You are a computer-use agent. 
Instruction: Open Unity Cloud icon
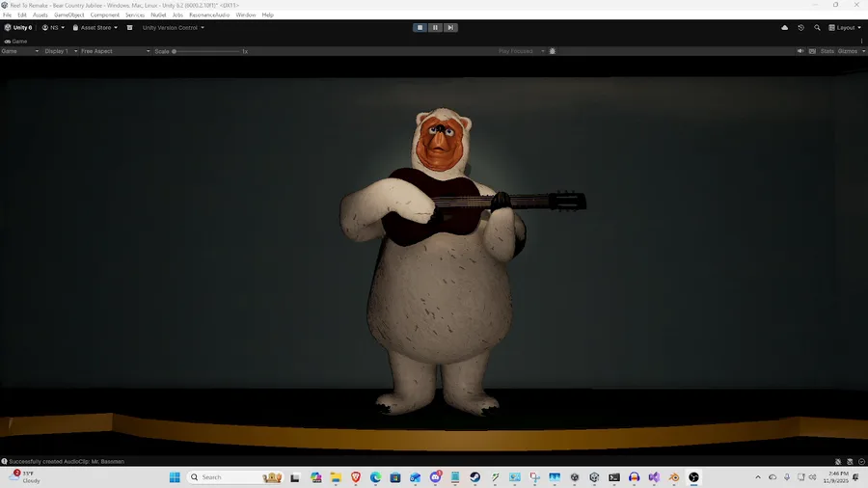coord(784,28)
